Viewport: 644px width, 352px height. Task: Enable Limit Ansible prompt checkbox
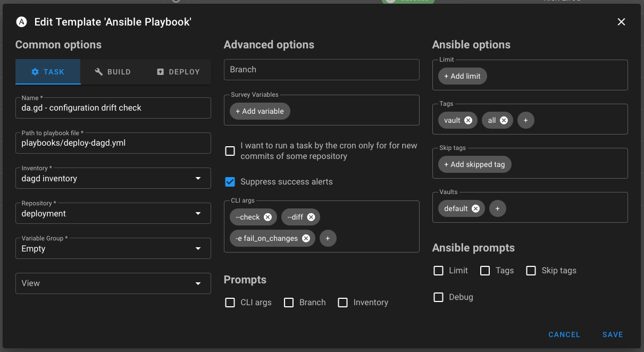[x=438, y=271]
